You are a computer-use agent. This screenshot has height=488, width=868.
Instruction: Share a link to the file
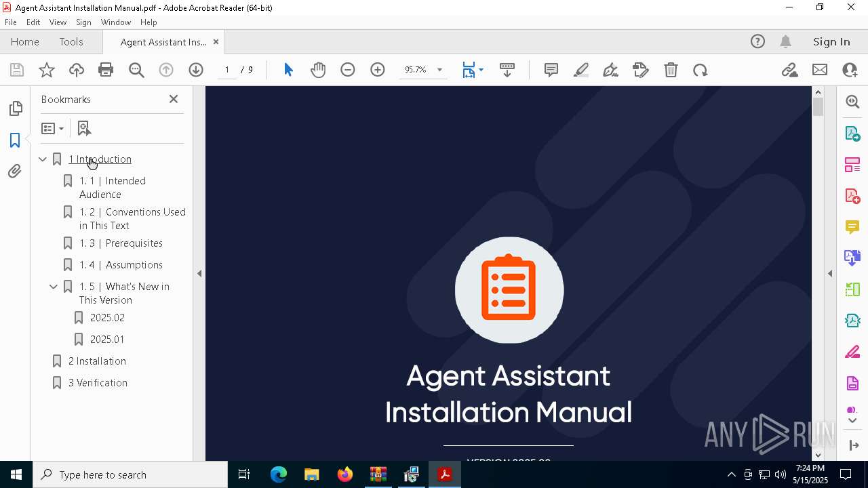pyautogui.click(x=789, y=70)
